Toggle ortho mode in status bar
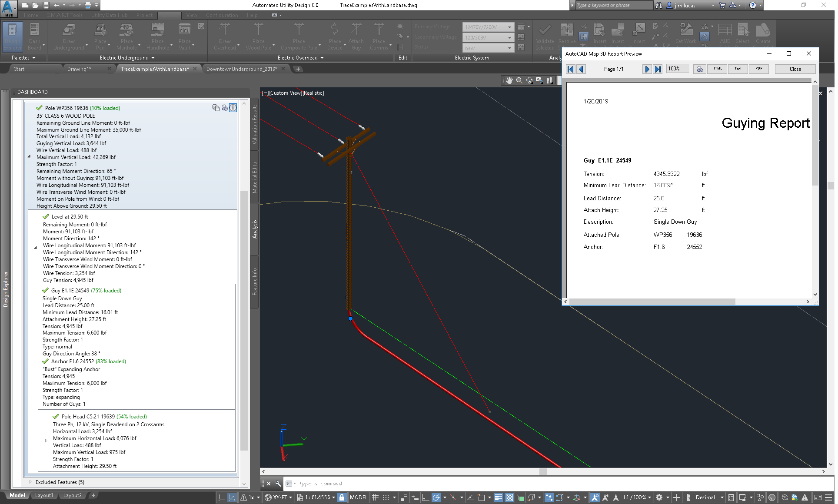This screenshot has height=504, width=838. pos(426,497)
